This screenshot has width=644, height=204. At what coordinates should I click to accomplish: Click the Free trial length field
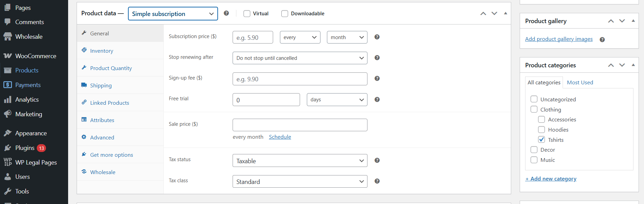tap(266, 100)
